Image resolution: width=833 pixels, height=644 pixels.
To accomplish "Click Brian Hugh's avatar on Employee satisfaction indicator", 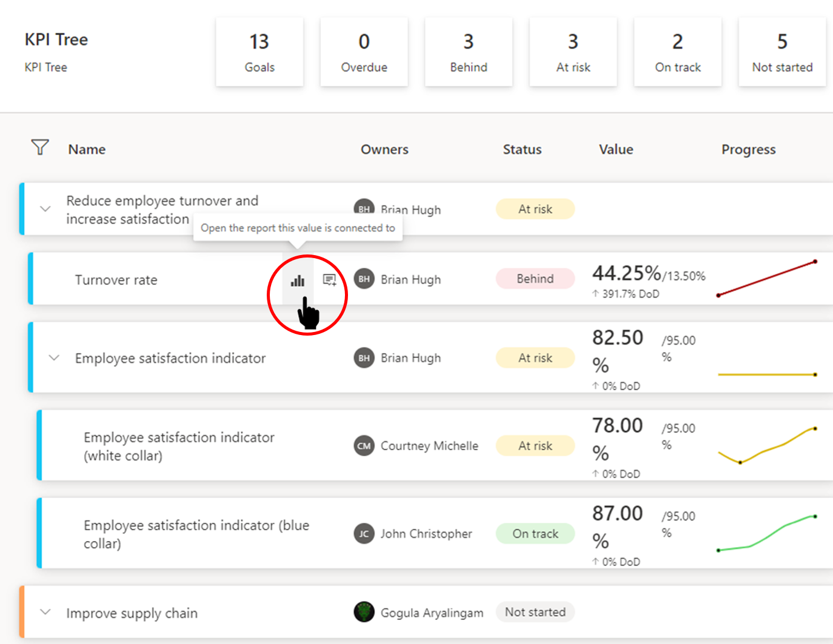I will click(x=363, y=357).
